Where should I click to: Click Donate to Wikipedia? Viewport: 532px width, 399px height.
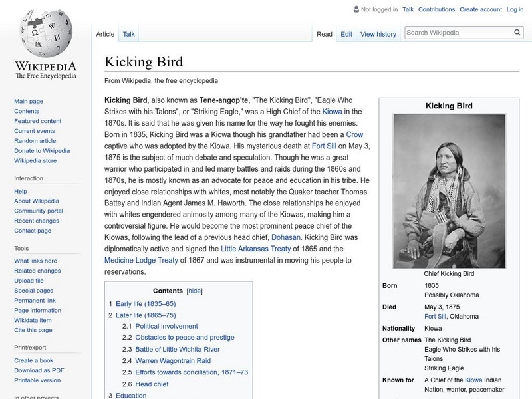coord(42,150)
